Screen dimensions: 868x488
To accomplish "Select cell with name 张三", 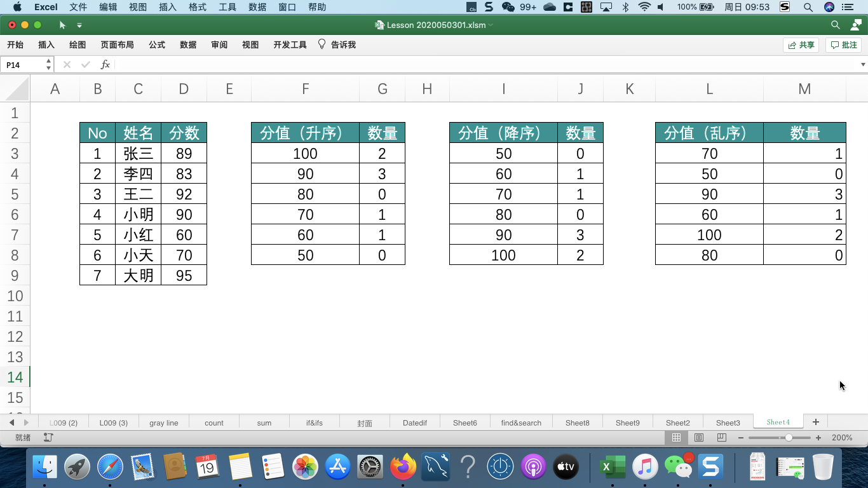I will click(x=138, y=153).
